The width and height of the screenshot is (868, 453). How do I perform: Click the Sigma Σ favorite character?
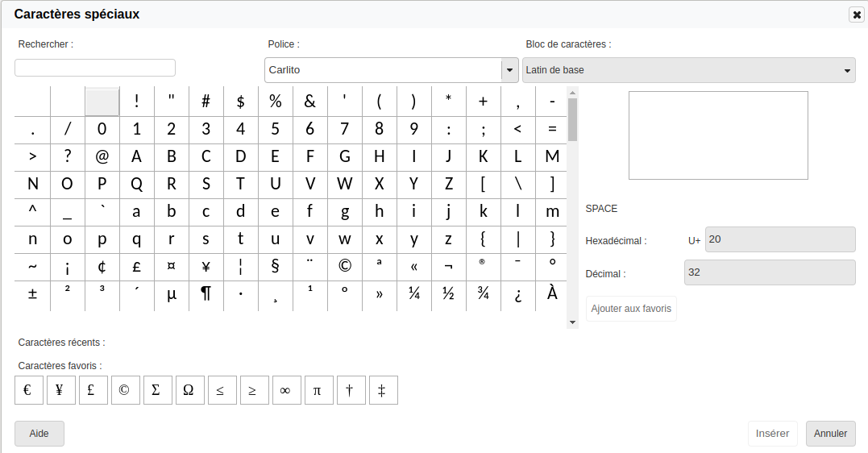click(x=156, y=390)
